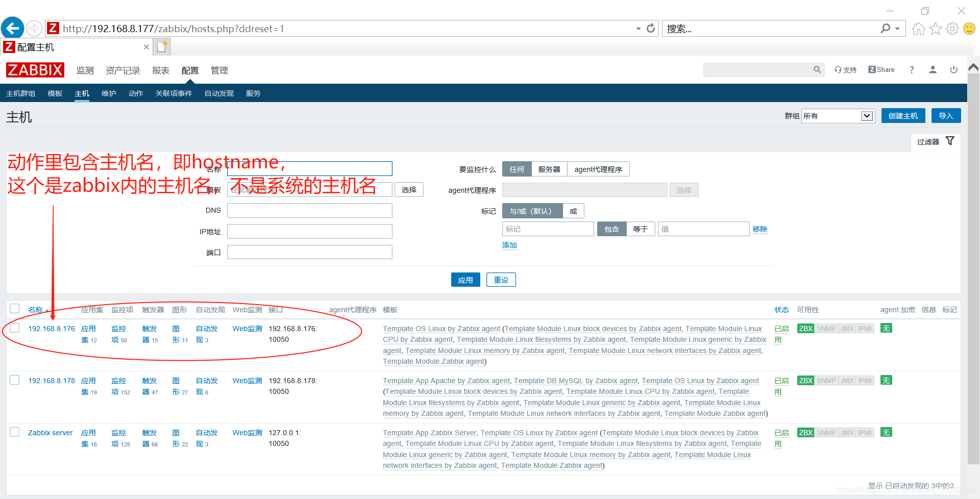Select 包含 tag operator
The width and height of the screenshot is (980, 499).
click(x=611, y=229)
